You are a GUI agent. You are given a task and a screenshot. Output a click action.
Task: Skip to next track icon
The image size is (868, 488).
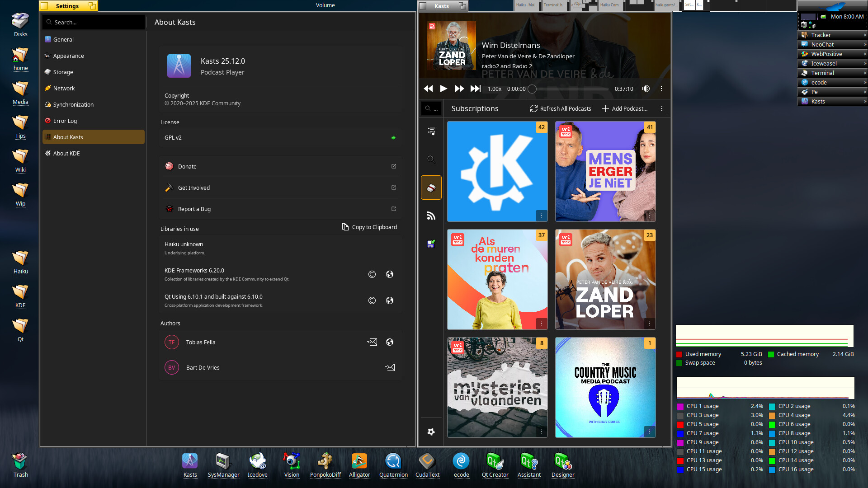click(x=475, y=89)
